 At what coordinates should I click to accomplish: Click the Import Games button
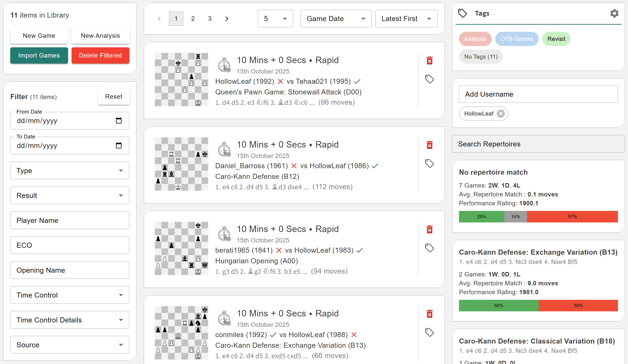pos(39,56)
